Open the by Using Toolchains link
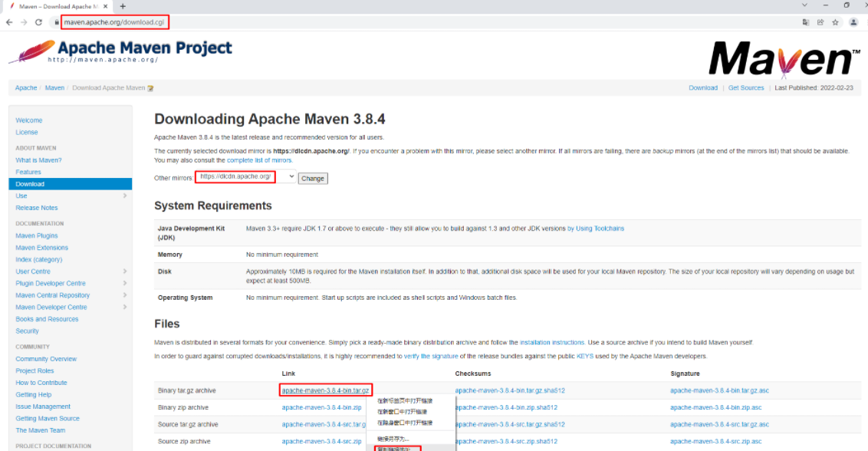 pyautogui.click(x=596, y=229)
